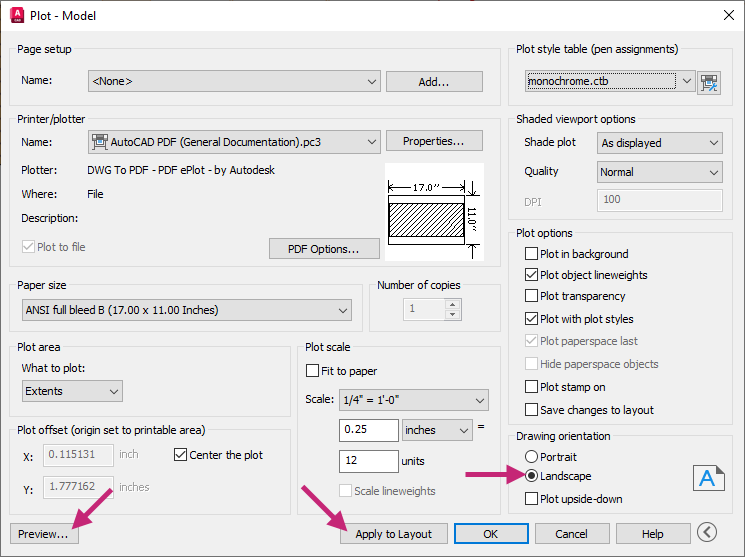The width and height of the screenshot is (745, 557).
Task: Click the Scale lineweights checkbox
Action: (345, 490)
